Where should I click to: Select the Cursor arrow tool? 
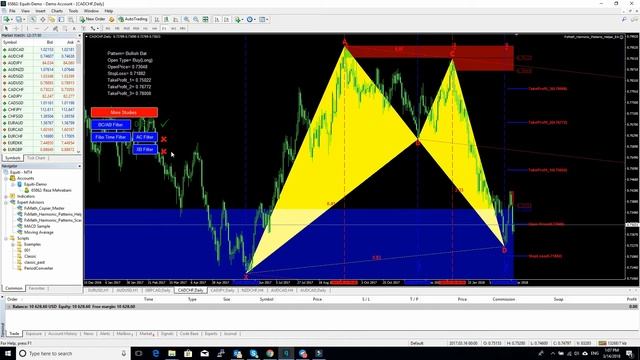coord(6,28)
